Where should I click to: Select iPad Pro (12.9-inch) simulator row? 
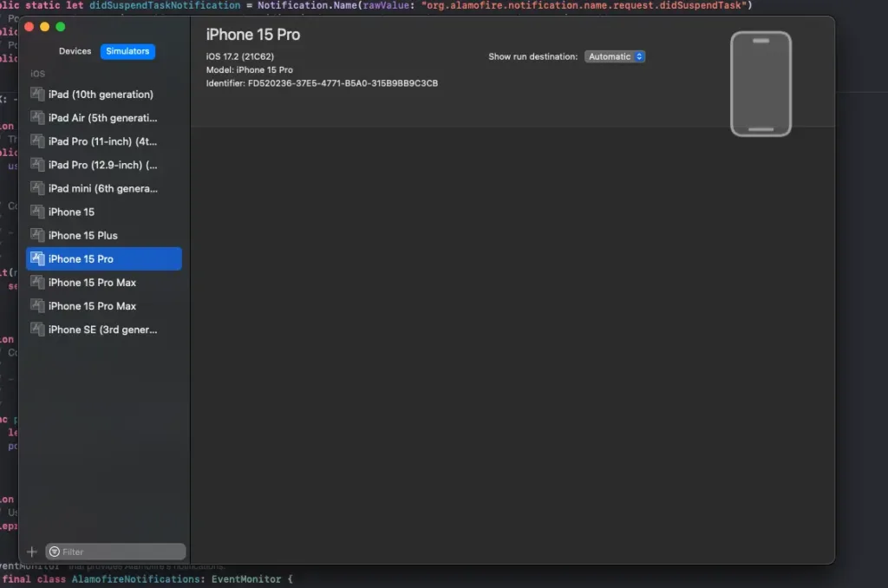click(x=104, y=165)
